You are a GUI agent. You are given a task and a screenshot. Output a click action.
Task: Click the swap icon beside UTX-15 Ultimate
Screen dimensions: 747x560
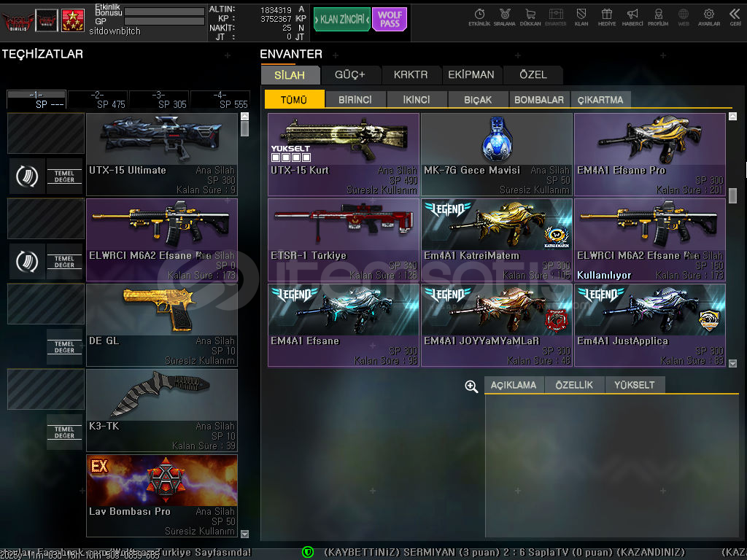(27, 176)
